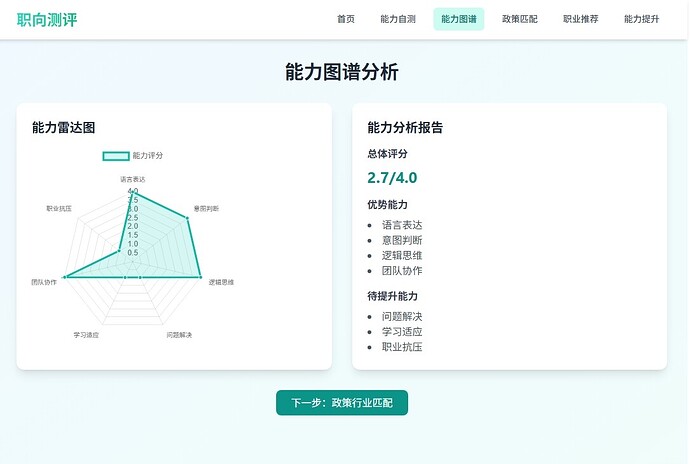Open the 能力提升 nav item

(x=642, y=19)
